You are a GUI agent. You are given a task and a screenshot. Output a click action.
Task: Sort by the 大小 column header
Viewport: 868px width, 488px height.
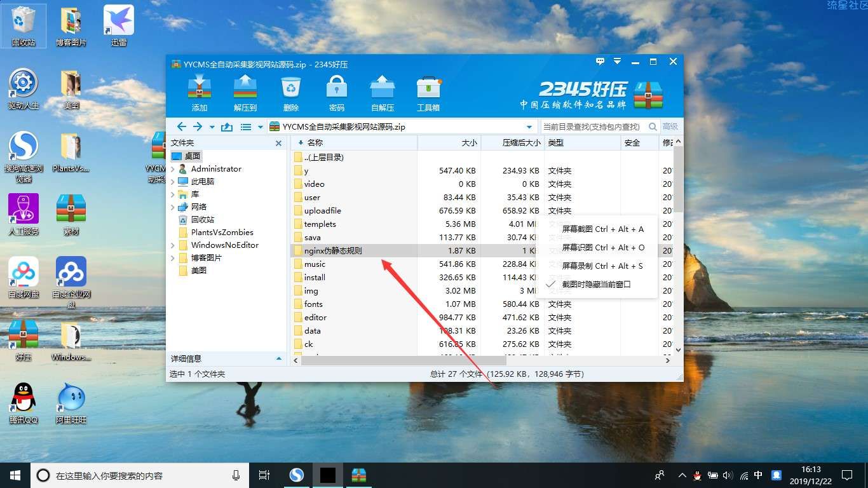click(449, 143)
